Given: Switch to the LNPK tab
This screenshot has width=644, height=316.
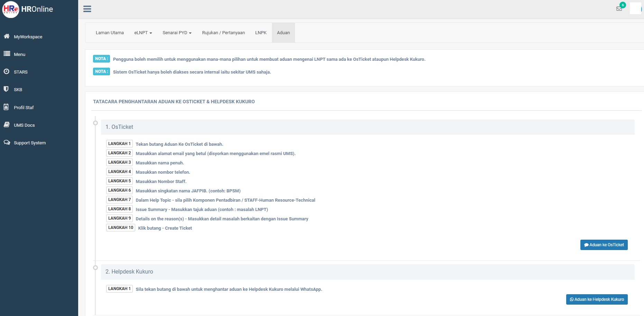Looking at the screenshot, I should (261, 33).
